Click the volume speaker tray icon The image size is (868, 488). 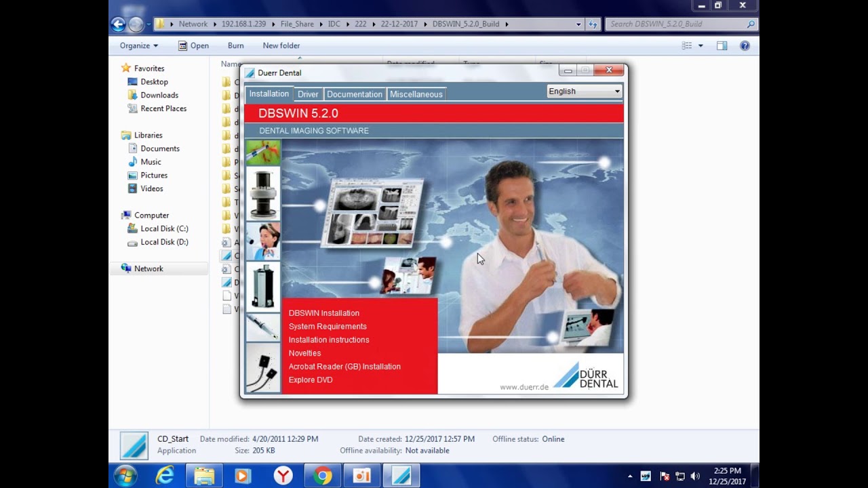tap(695, 476)
